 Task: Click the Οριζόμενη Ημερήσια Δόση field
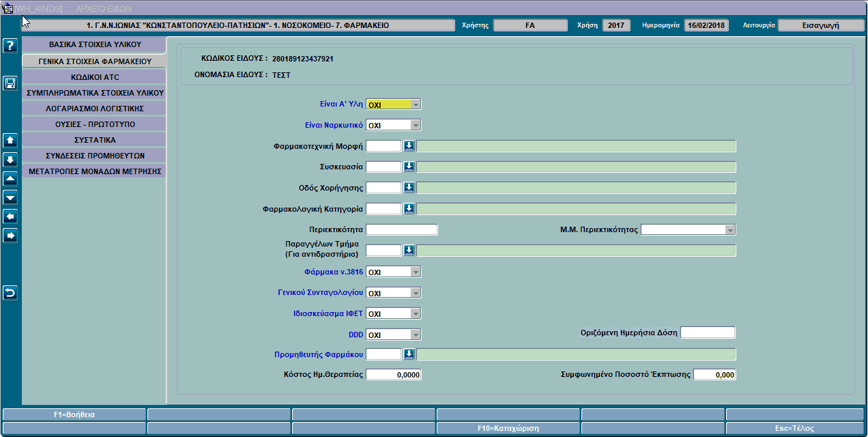[708, 333]
